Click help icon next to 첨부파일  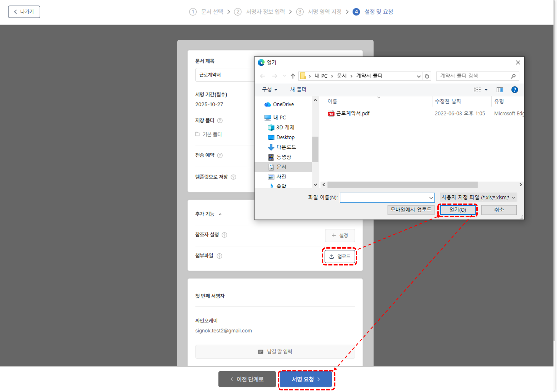[219, 256]
